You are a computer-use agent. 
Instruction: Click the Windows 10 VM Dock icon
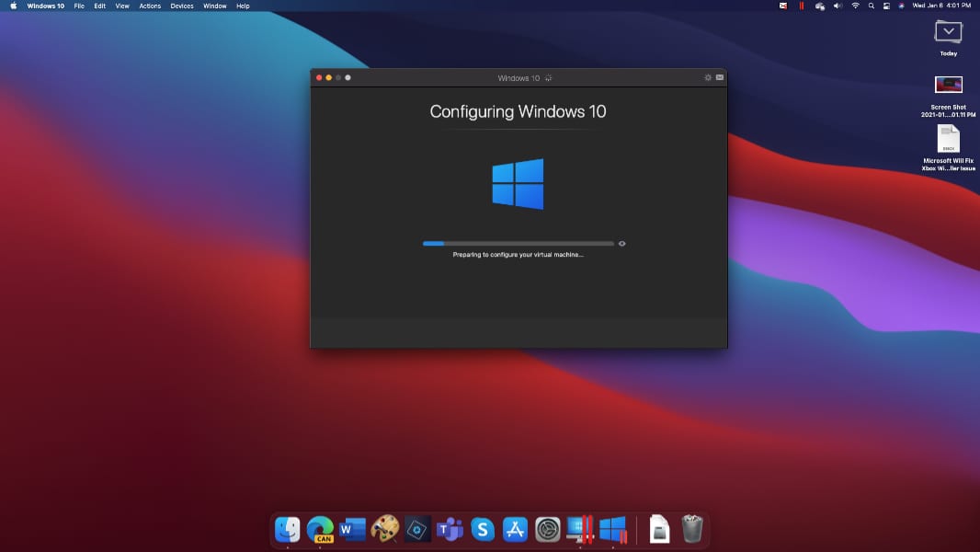pyautogui.click(x=613, y=530)
